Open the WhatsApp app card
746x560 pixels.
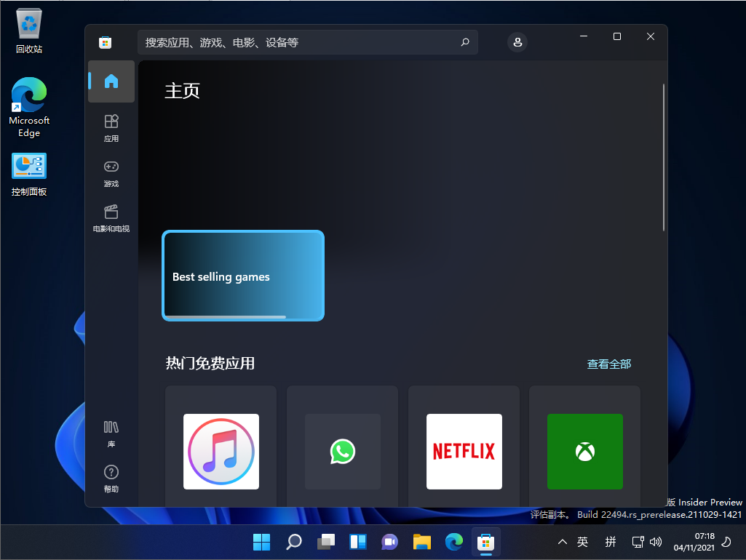click(343, 446)
